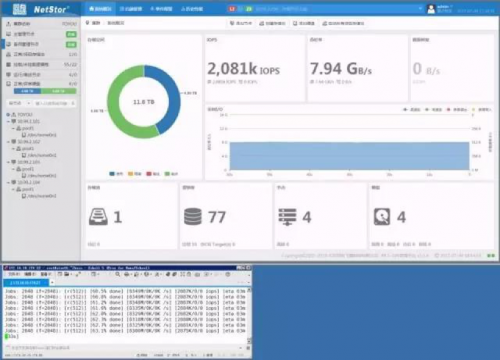
Task: Click the help icon at the terminal toolbar's right end
Action: [x=228, y=274]
